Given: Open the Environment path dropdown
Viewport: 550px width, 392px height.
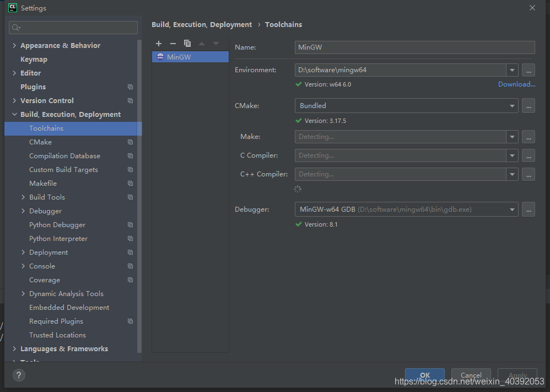Looking at the screenshot, I should click(x=512, y=70).
